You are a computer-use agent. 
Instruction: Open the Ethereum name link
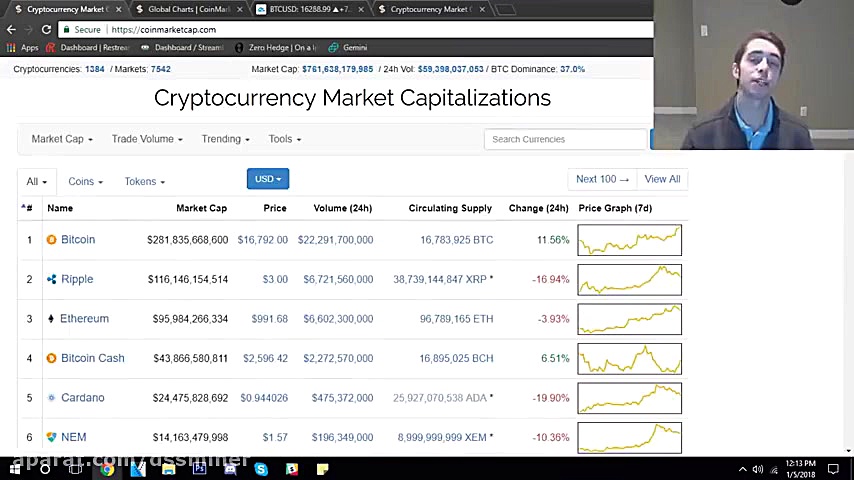pyautogui.click(x=84, y=319)
